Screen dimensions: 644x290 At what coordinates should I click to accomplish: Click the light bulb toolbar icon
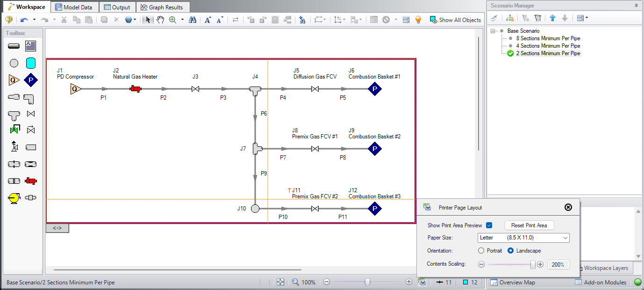pos(418,20)
